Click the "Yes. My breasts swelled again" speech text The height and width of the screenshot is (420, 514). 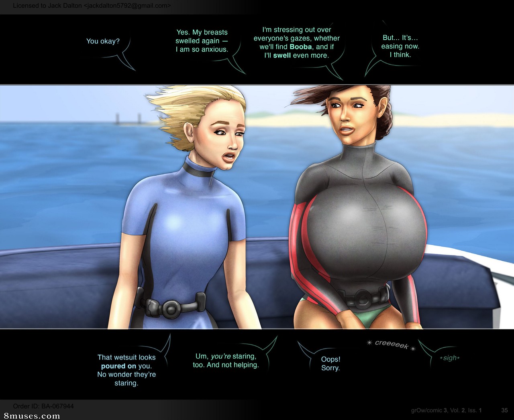click(x=202, y=41)
